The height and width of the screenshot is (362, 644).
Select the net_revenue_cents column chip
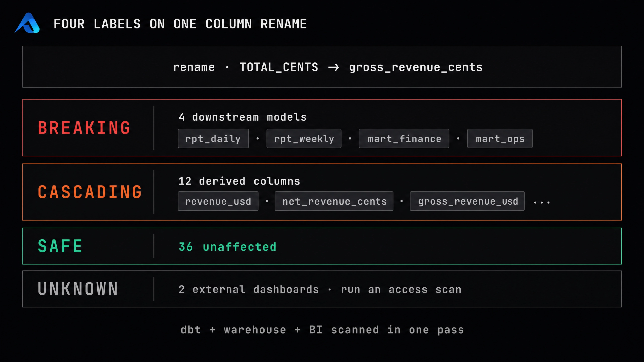pyautogui.click(x=334, y=201)
